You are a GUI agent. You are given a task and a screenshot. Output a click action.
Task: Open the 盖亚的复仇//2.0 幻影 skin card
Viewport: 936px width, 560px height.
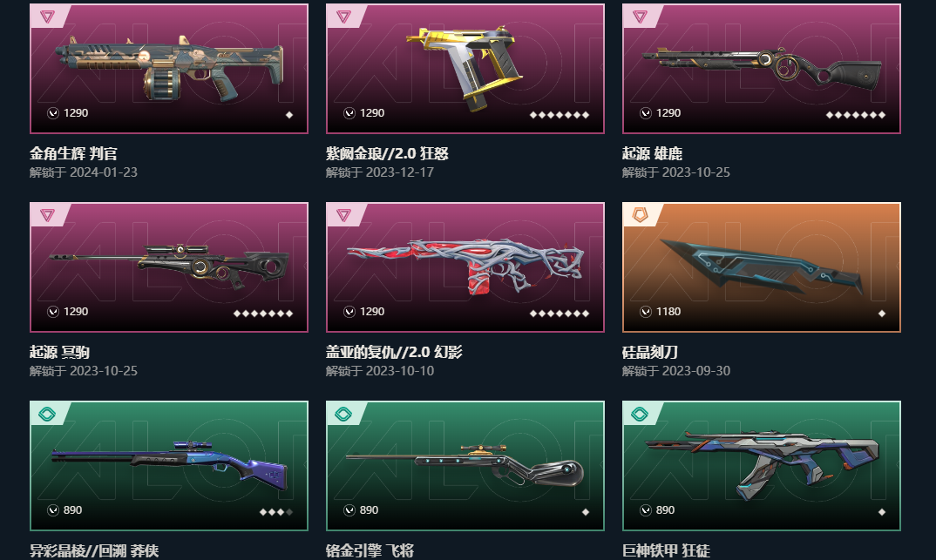pyautogui.click(x=465, y=267)
